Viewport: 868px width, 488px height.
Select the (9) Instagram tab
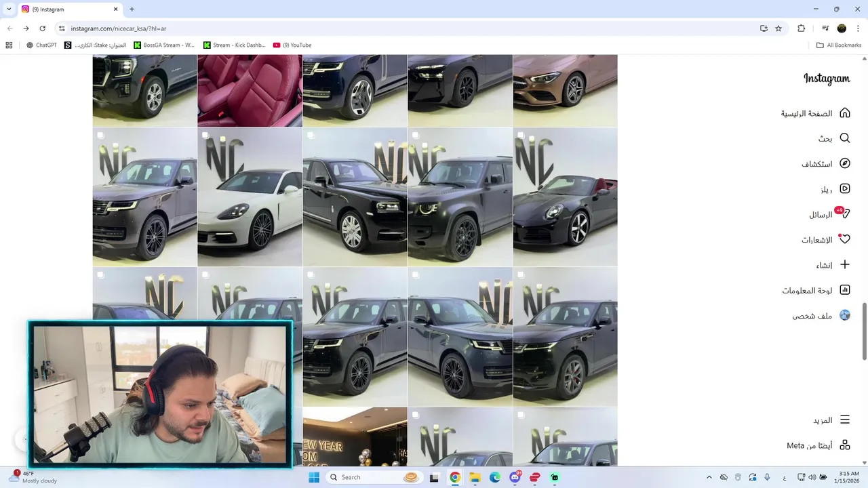(71, 9)
